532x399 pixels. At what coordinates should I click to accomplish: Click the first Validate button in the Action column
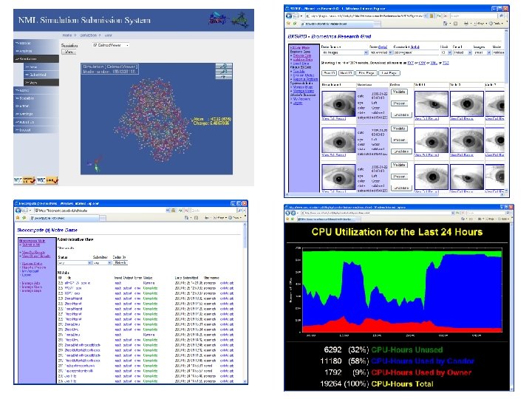point(399,92)
